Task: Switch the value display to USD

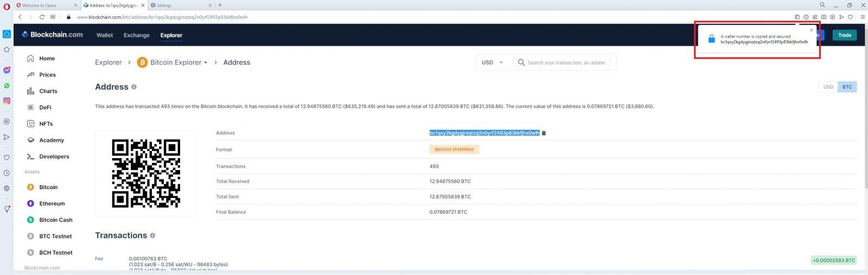Action: (828, 87)
